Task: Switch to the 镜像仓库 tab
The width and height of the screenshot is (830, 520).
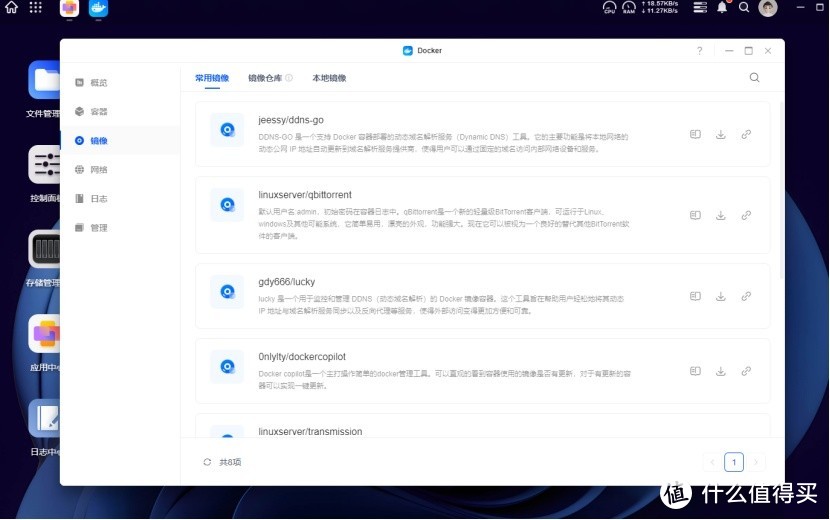Action: click(x=265, y=78)
